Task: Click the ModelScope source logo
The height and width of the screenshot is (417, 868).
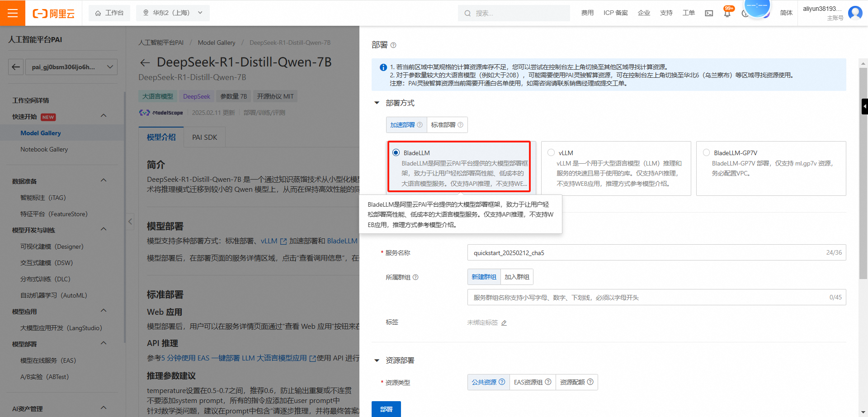Action: pyautogui.click(x=161, y=113)
